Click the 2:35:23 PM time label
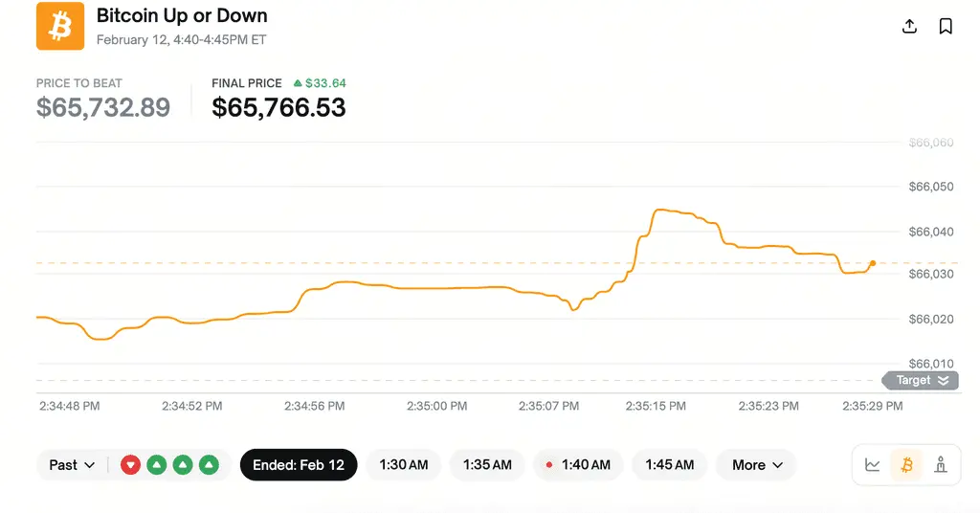Screen dimensions: 980x513 pyautogui.click(x=768, y=406)
